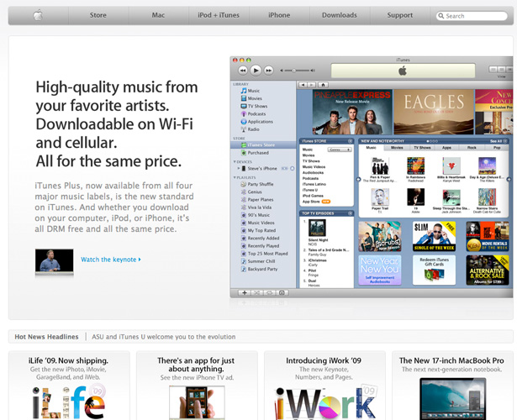Click the iTunes store back arrow

point(303,85)
